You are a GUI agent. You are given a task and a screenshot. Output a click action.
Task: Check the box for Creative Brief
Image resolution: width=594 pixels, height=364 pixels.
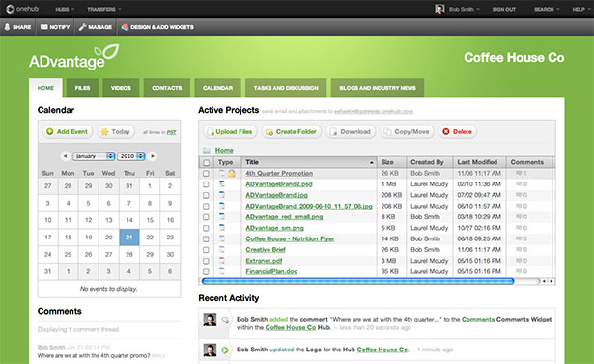206,250
